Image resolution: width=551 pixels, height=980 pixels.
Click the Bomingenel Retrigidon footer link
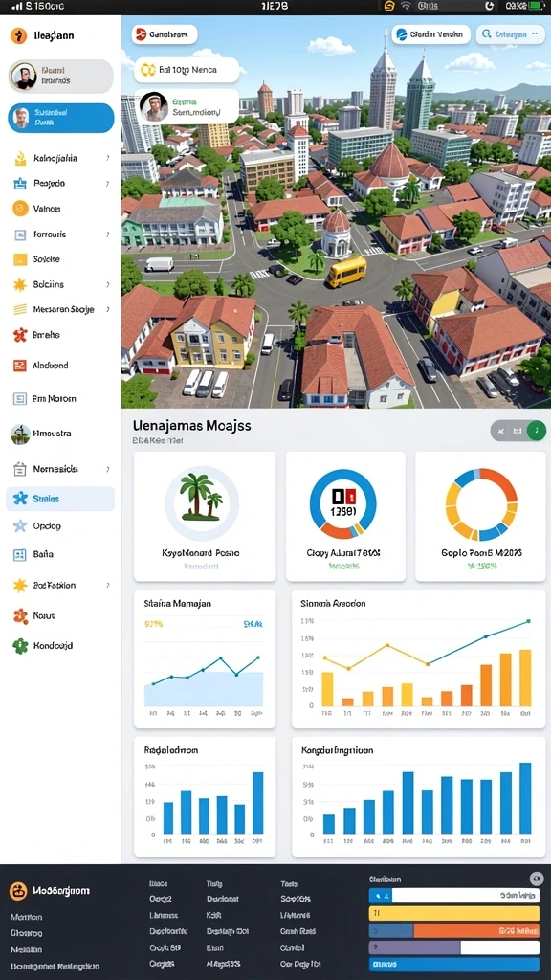55,967
